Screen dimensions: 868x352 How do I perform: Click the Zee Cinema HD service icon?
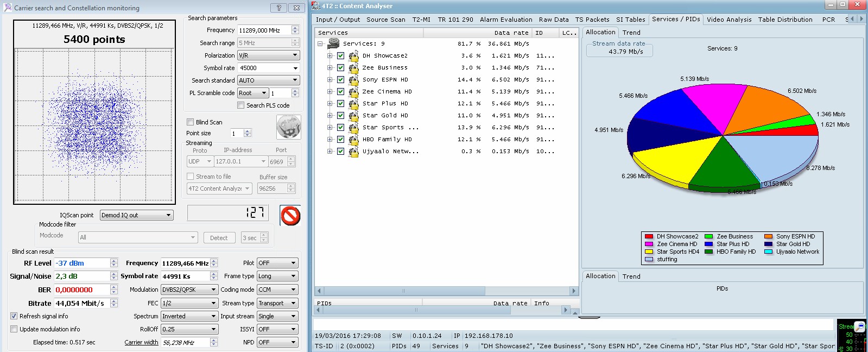coord(353,91)
